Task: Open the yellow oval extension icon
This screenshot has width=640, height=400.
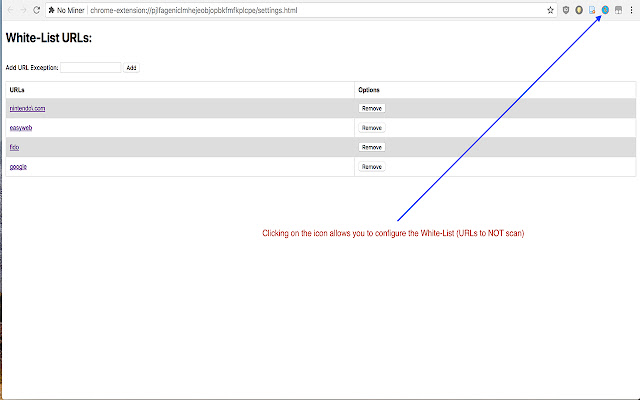Action: [579, 10]
